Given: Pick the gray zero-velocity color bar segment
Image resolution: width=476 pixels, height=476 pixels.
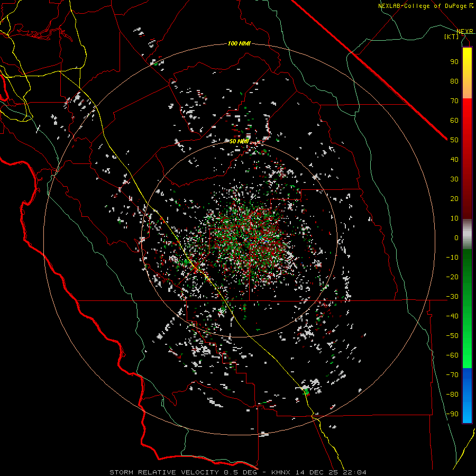Looking at the screenshot, I should [x=467, y=234].
